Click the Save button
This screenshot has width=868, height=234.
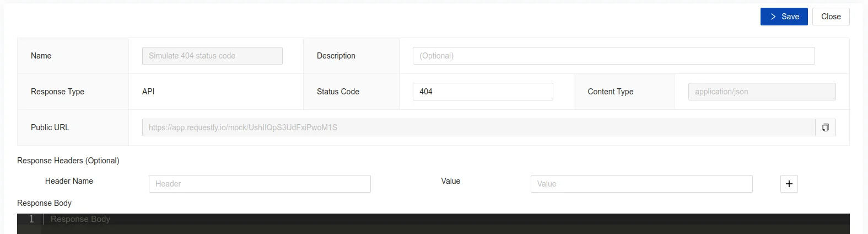[x=784, y=17]
